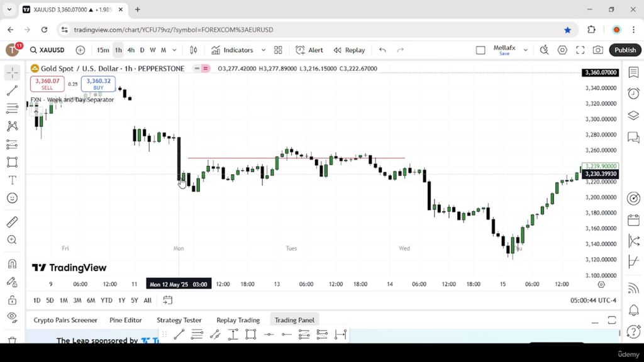Screen dimensions: 644x362
Task: Pick the ruler Measure tool
Action: (x=13, y=222)
